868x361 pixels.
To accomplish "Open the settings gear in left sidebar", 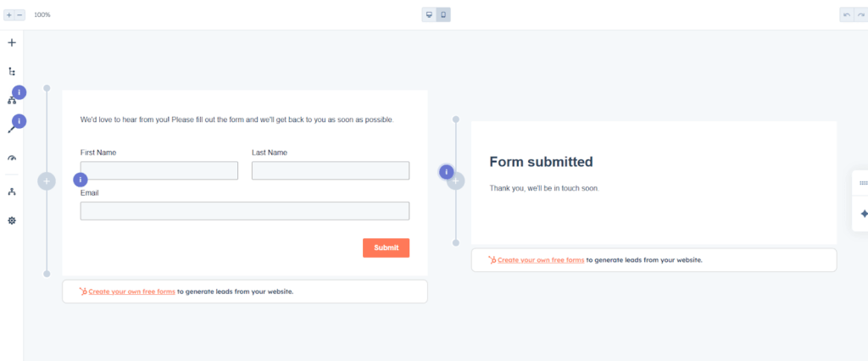I will [12, 220].
